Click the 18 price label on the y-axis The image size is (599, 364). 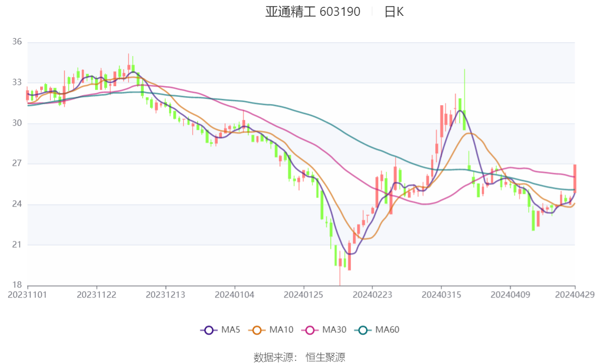(x=16, y=285)
